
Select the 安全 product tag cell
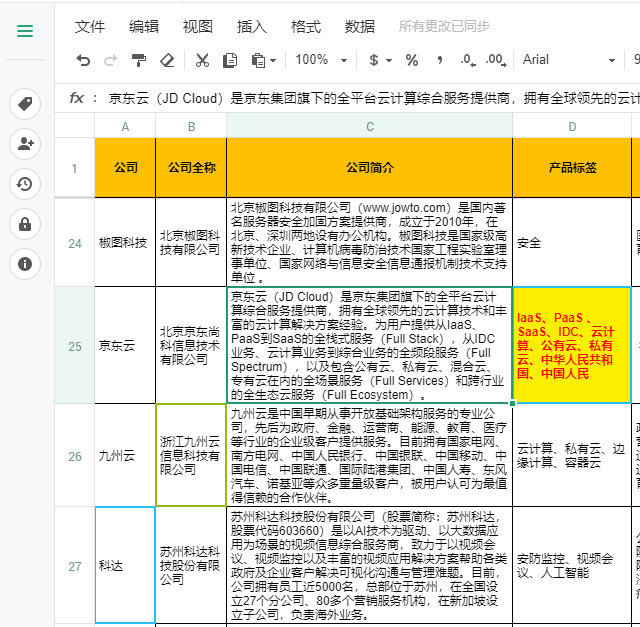tap(572, 242)
